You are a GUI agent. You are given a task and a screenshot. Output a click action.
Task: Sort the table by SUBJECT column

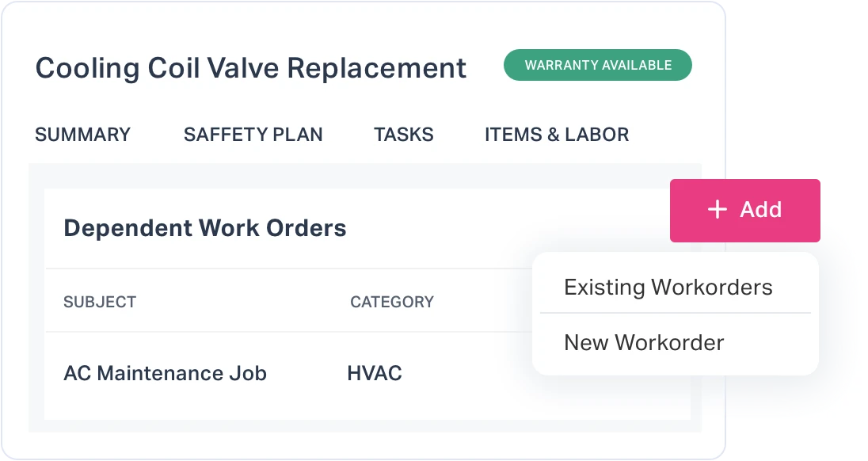tap(100, 302)
